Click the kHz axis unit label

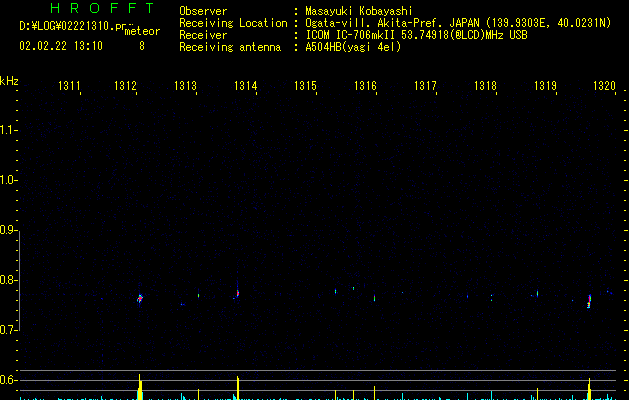[9, 81]
